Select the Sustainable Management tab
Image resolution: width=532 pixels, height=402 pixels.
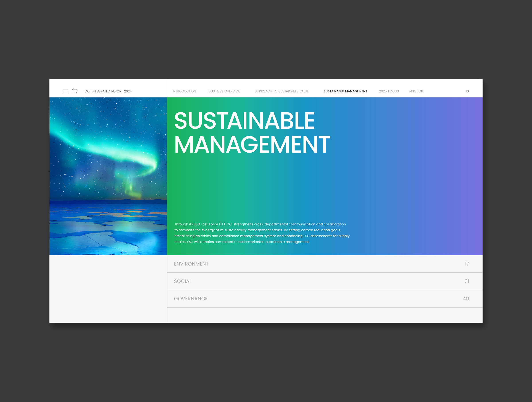pos(345,91)
